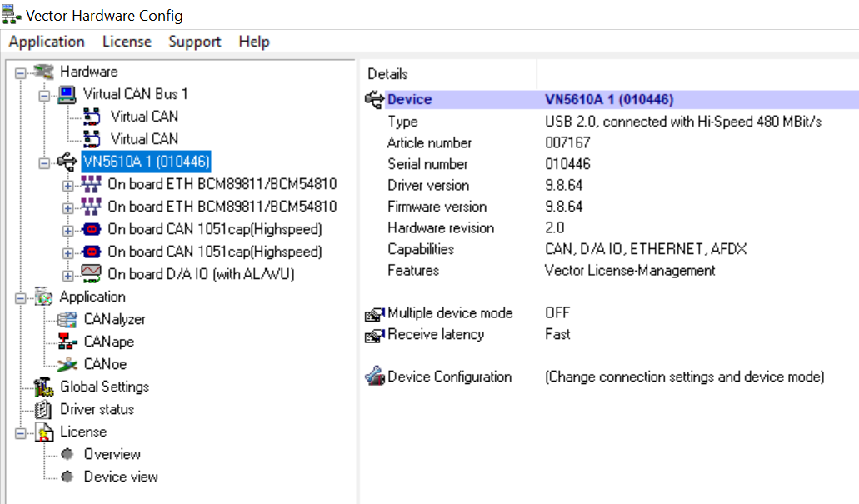Click the CANoe application icon
This screenshot has height=504, width=859.
click(x=67, y=364)
